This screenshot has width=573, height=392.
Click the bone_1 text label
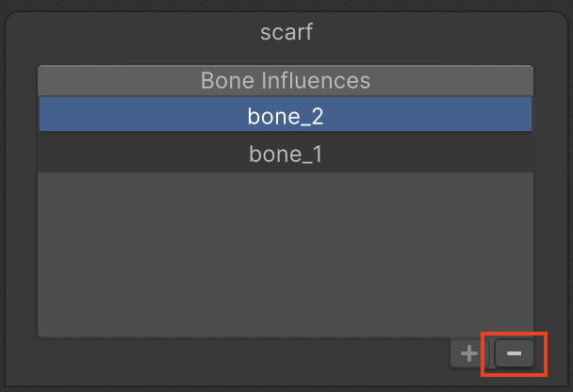click(286, 154)
